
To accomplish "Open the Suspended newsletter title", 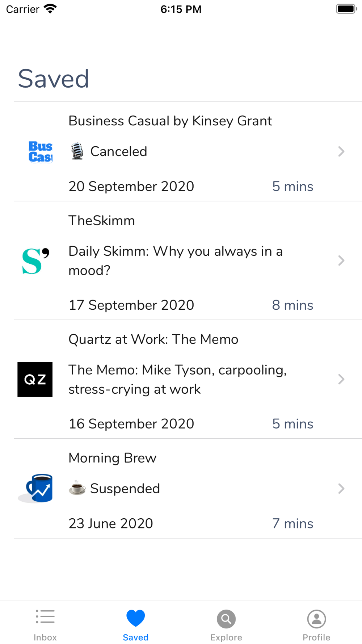I will [x=125, y=488].
